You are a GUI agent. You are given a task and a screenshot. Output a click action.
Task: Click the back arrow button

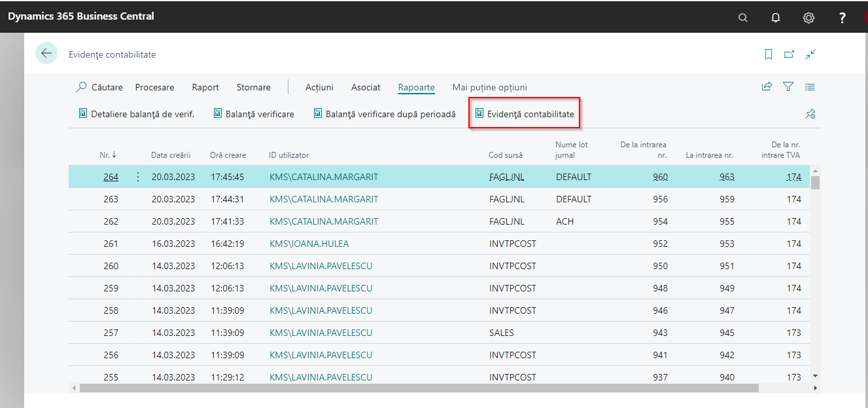(46, 54)
